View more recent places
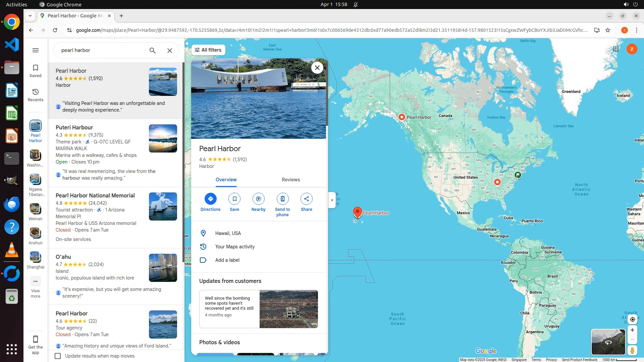Screen dimensions: 644x362 click(36, 282)
